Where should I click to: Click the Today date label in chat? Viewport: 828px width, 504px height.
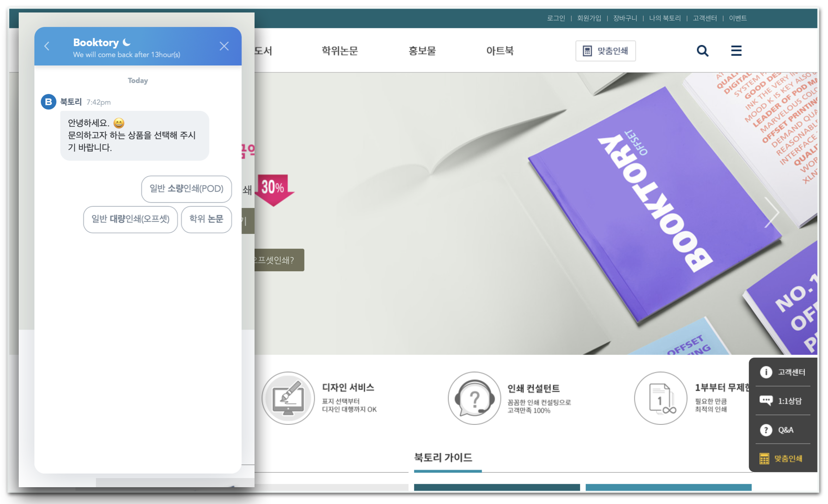click(x=138, y=81)
